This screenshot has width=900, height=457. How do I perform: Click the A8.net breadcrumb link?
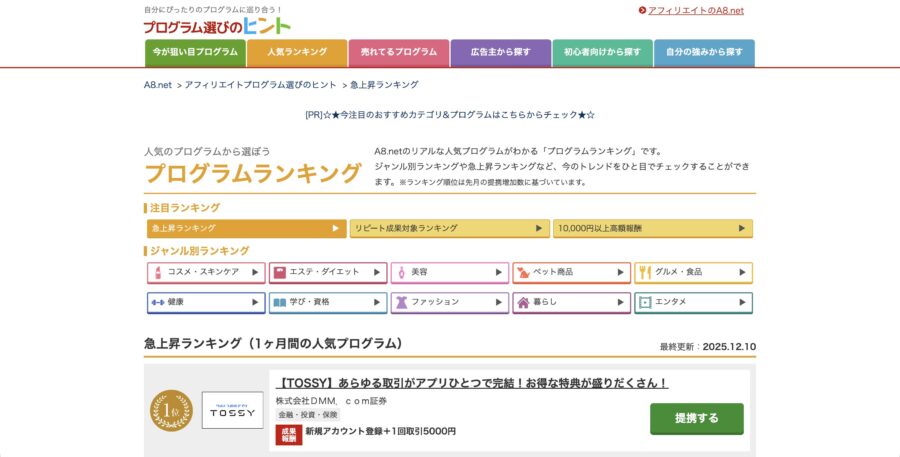click(x=158, y=85)
